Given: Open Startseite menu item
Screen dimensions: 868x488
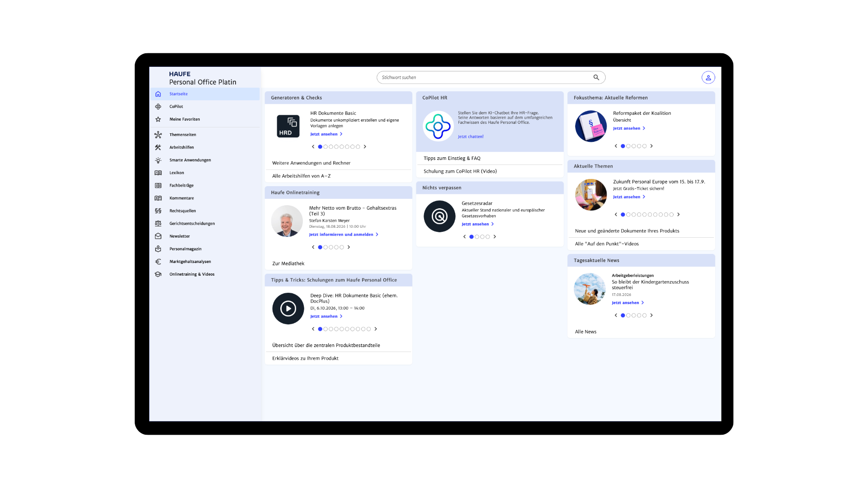Looking at the screenshot, I should click(205, 94).
